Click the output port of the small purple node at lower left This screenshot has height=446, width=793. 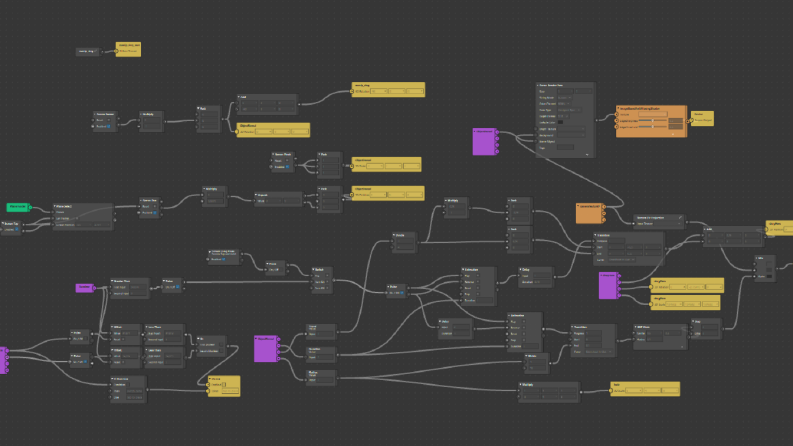click(94, 288)
